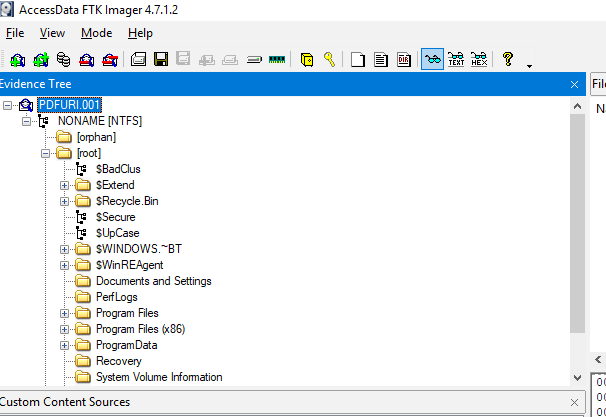The width and height of the screenshot is (606, 417).
Task: Toggle automatic preview mode glasses icon
Action: click(x=432, y=59)
